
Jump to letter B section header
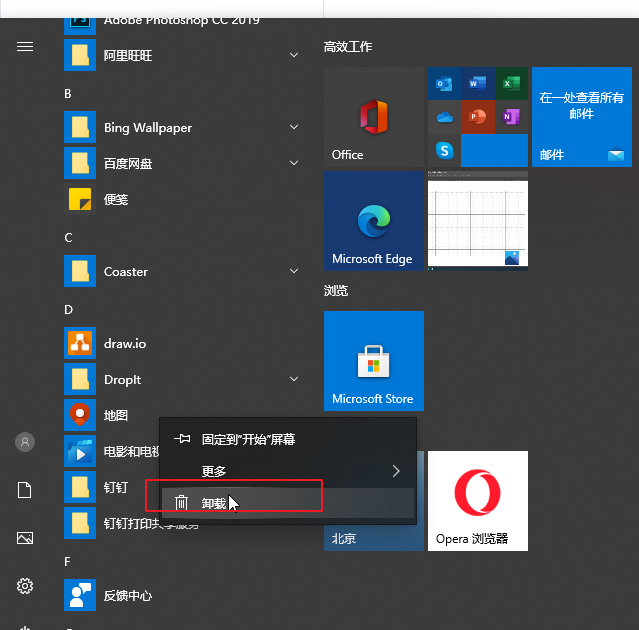point(68,94)
